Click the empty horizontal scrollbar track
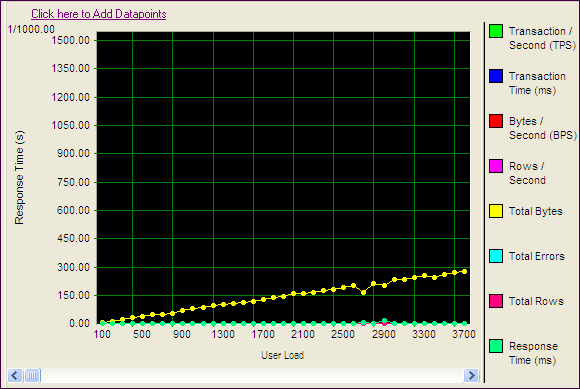580x389 pixels. click(252, 376)
